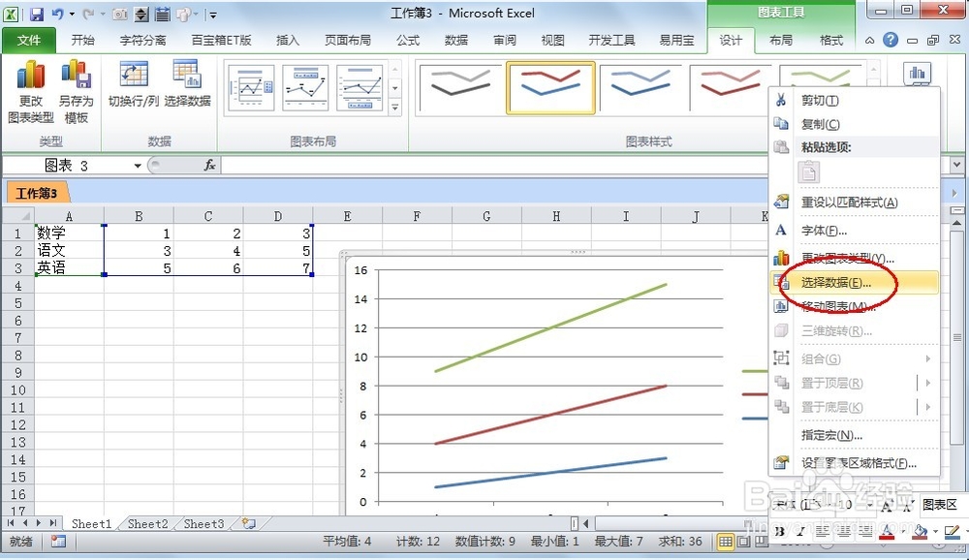Click insert new worksheet icon
This screenshot has height=560, width=969.
tap(249, 523)
